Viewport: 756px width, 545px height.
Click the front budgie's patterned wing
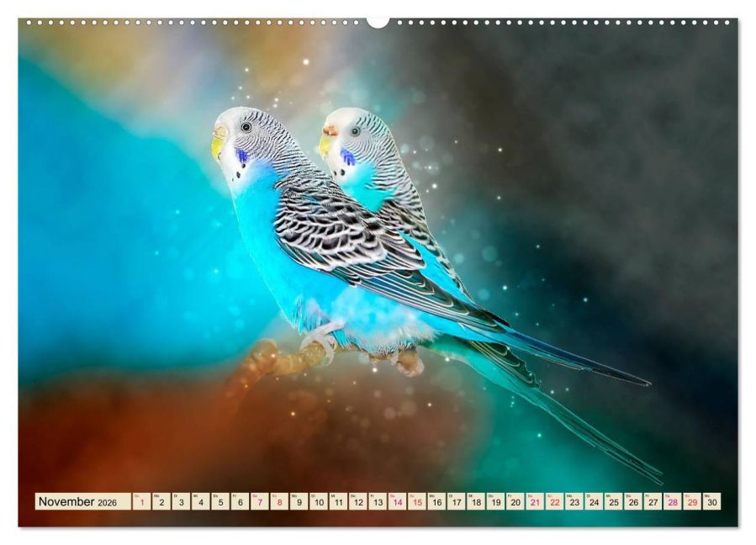[x=347, y=231]
